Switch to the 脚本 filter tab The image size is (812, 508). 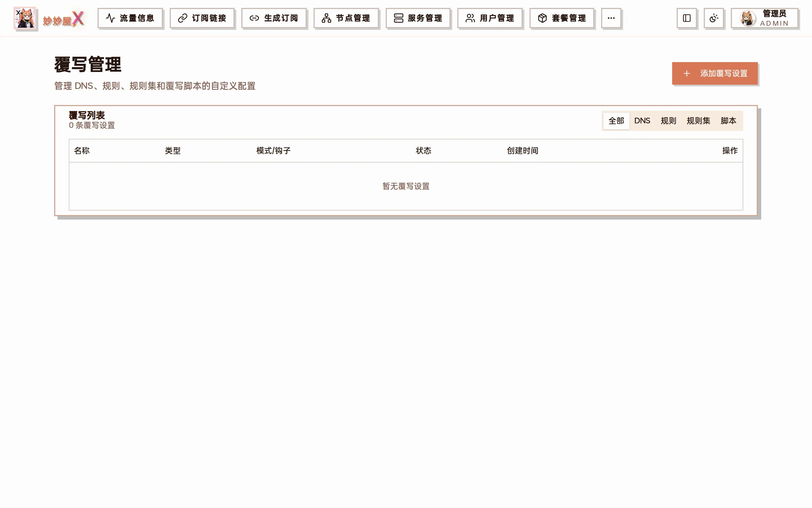[728, 121]
